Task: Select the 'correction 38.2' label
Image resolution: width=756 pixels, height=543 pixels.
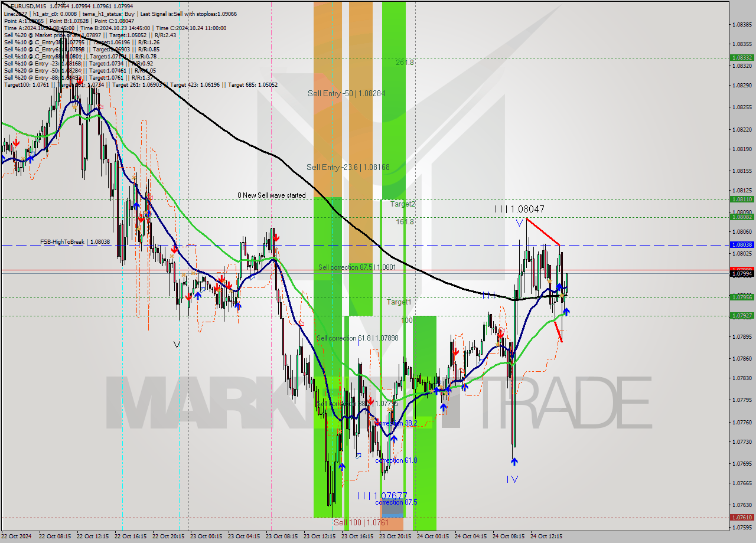Action: tap(396, 423)
